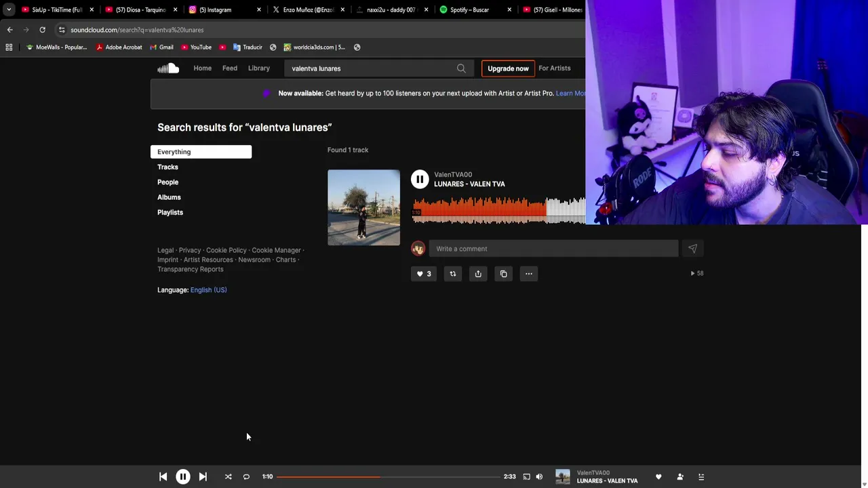Open the Library page
This screenshot has height=488, width=868.
259,68
